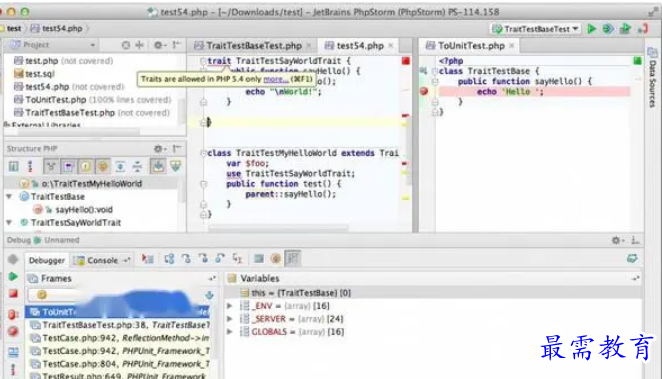Click test breadcrumb in navigation bar
This screenshot has height=379, width=662.
(x=14, y=28)
